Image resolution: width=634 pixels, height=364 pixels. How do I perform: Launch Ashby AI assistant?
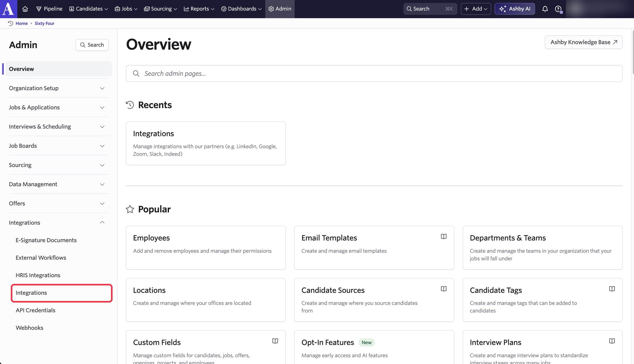[x=515, y=9]
